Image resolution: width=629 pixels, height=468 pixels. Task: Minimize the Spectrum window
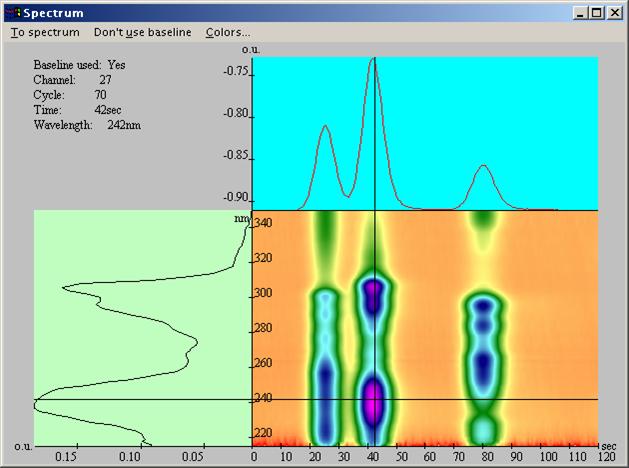pos(580,13)
